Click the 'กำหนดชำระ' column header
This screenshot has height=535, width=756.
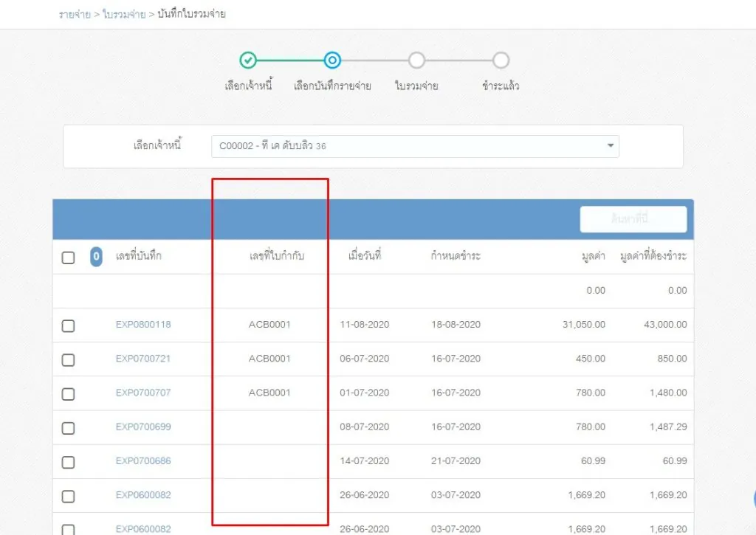(x=456, y=257)
